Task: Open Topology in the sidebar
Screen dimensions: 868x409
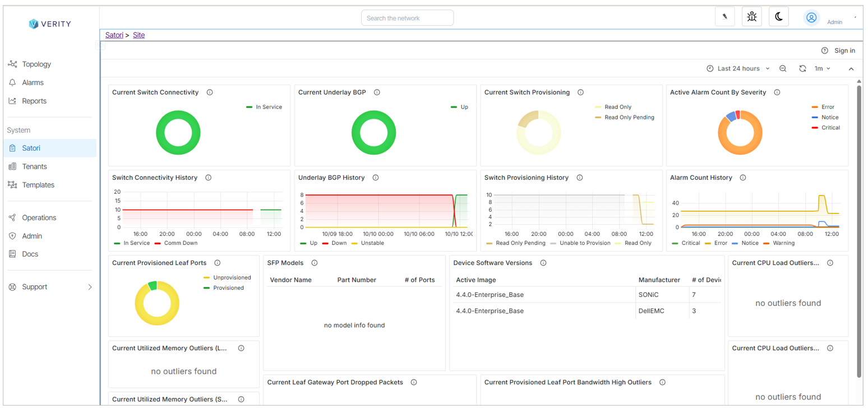Action: 36,64
